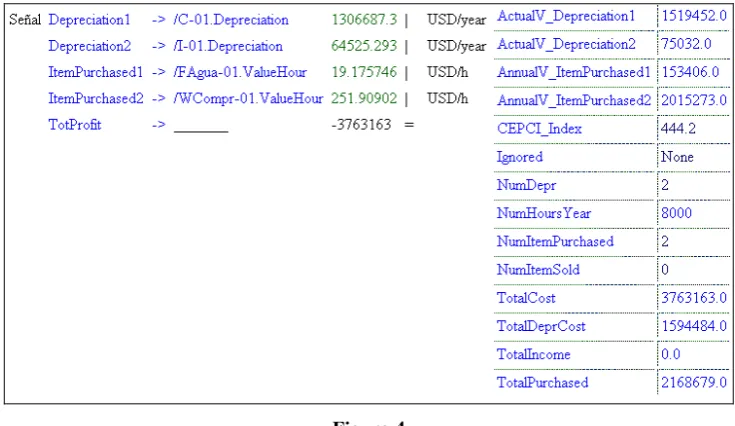Follow the /I-01.Depreciation connection link

[228, 46]
